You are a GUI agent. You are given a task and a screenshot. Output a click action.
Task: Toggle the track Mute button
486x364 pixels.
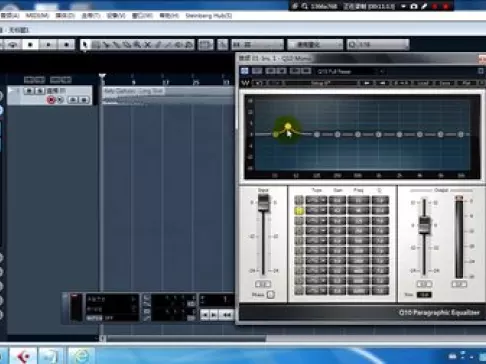point(29,90)
